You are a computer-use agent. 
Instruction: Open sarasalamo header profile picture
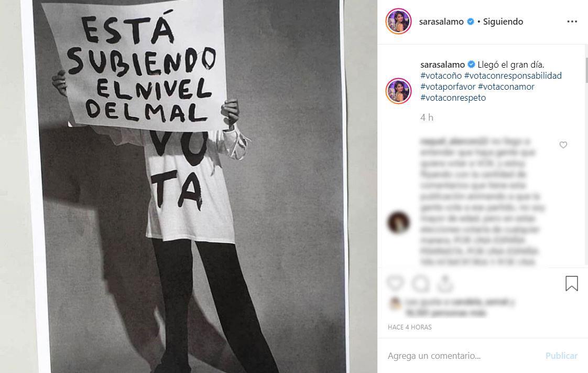(398, 22)
